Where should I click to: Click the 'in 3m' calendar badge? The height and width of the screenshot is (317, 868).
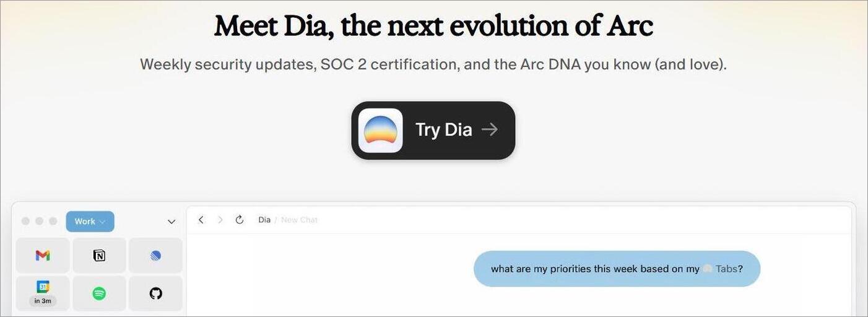(43, 301)
